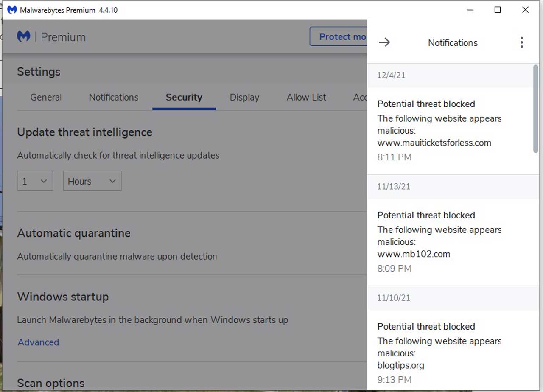Click the 12/4/21 date header in notifications
The width and height of the screenshot is (543, 392).
pyautogui.click(x=391, y=75)
